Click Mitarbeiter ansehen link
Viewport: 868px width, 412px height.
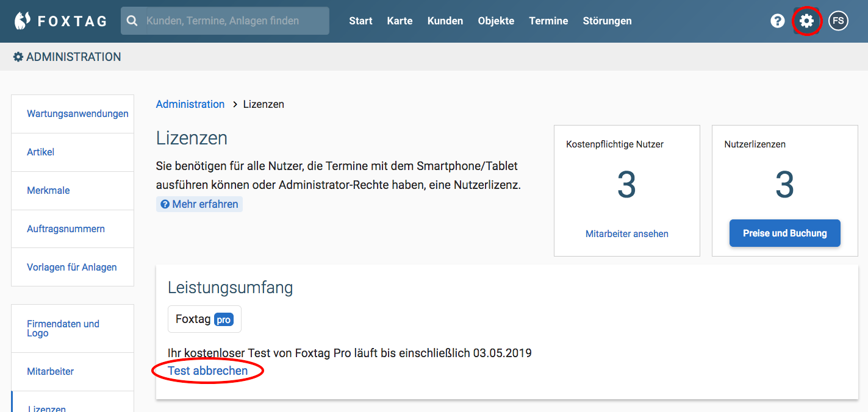click(627, 234)
